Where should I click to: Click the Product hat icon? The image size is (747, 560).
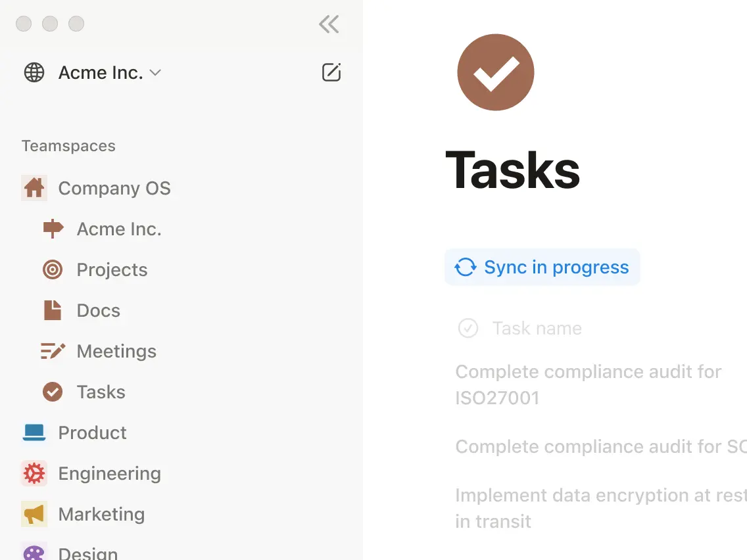click(x=34, y=432)
